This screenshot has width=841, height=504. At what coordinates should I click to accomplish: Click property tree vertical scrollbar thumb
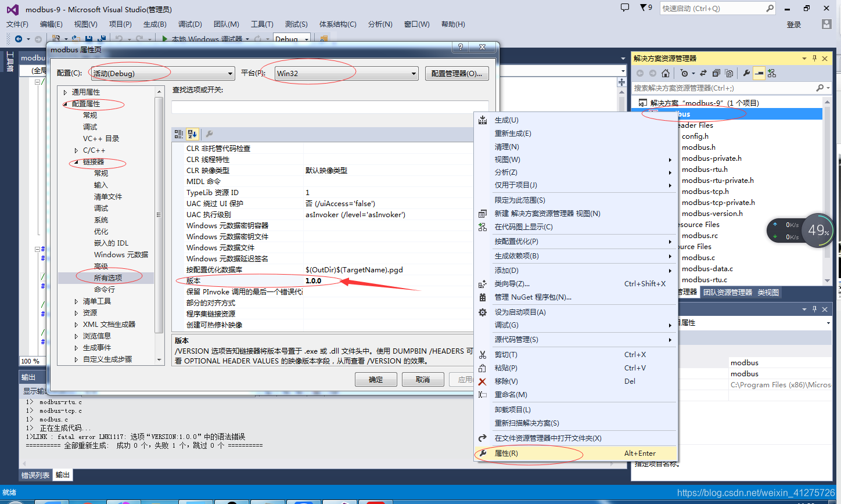[x=159, y=215]
